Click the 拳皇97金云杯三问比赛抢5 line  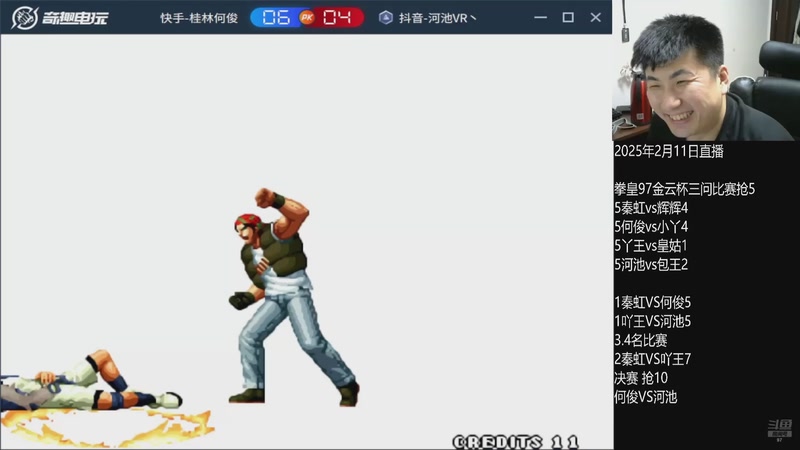(x=685, y=189)
